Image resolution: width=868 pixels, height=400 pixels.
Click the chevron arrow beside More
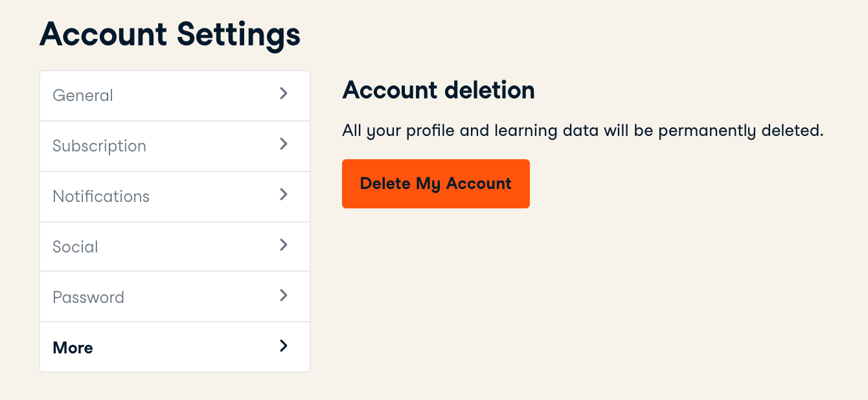[x=283, y=346]
